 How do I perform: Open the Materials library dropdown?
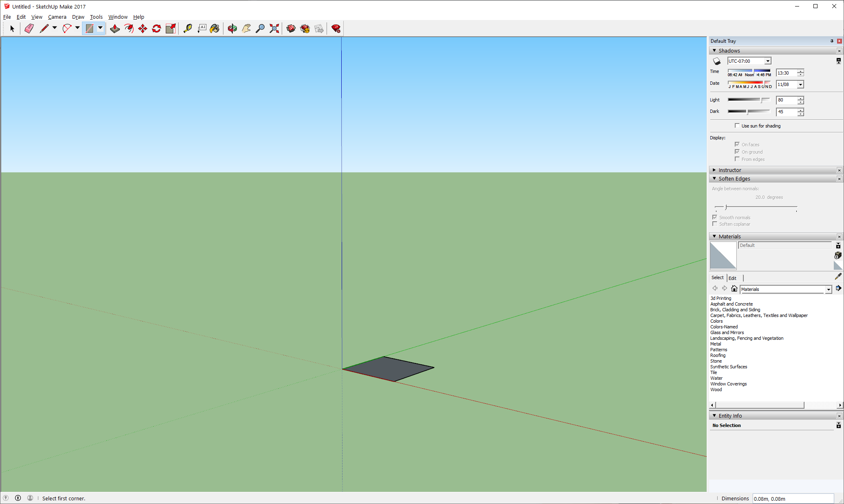click(x=828, y=289)
